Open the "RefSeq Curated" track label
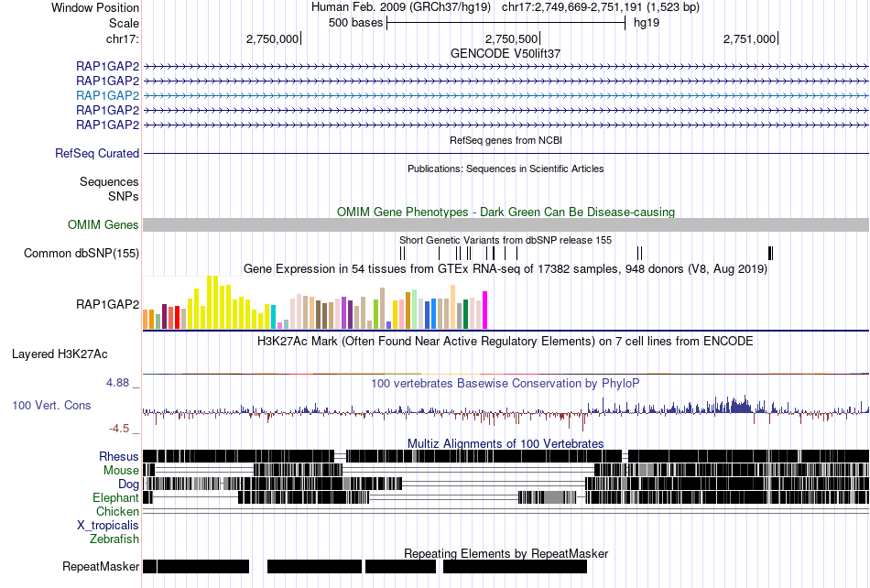This screenshot has height=588, width=870. click(x=97, y=153)
